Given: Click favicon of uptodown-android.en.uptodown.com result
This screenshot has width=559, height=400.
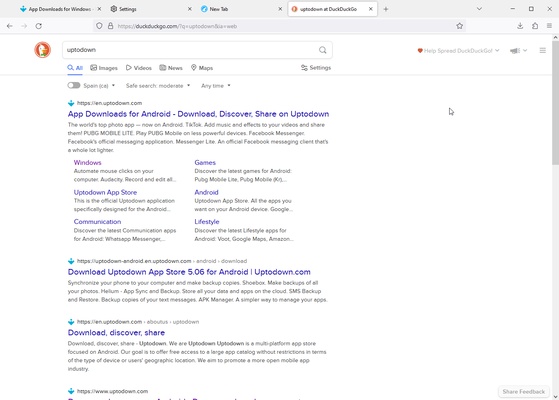Looking at the screenshot, I should [71, 261].
